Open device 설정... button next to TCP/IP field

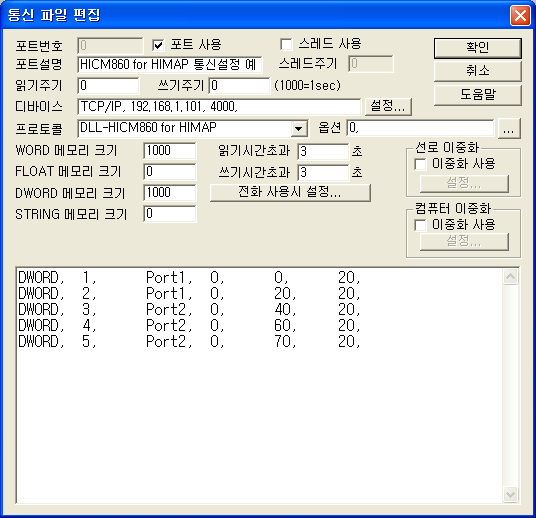tap(388, 106)
